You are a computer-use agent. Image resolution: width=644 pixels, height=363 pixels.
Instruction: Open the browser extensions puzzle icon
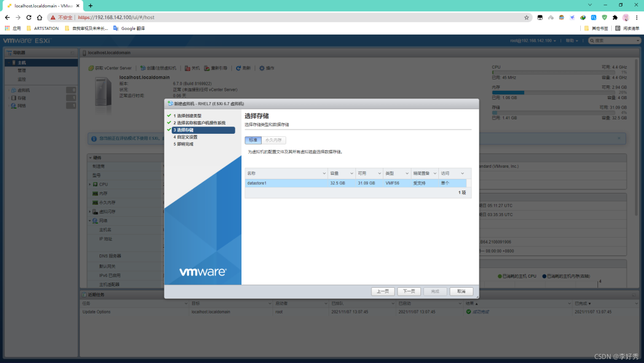pyautogui.click(x=615, y=17)
